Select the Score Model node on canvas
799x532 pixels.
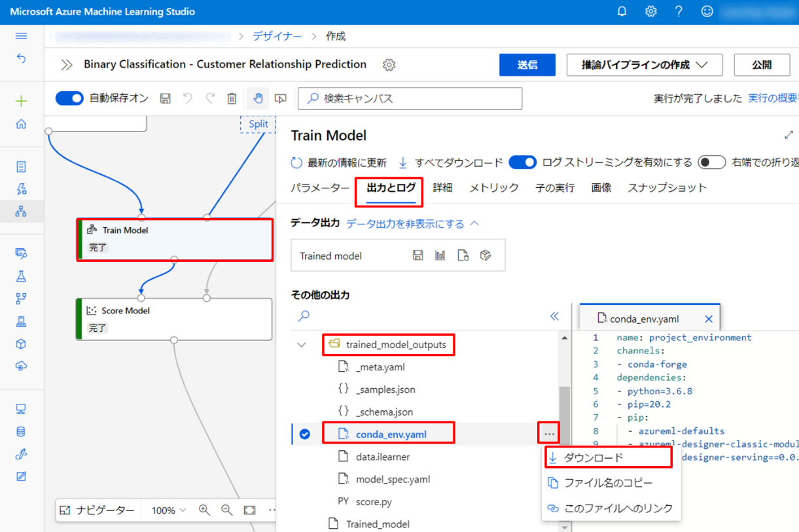point(174,319)
